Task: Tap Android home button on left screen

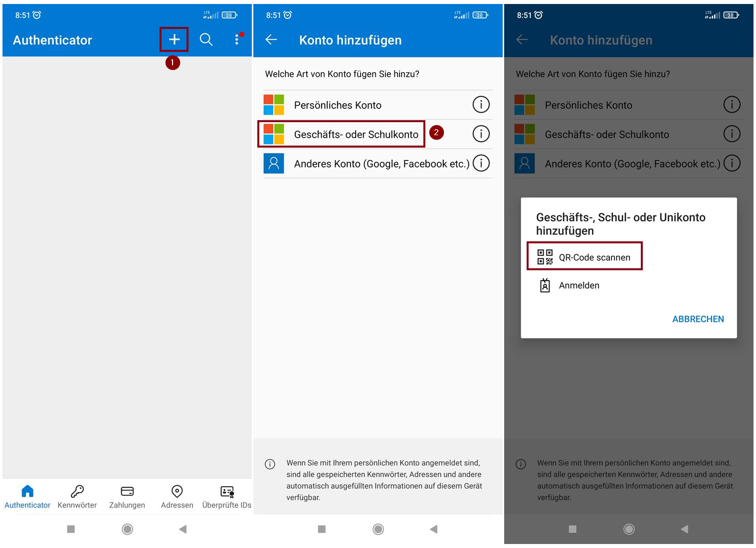Action: pos(127,529)
